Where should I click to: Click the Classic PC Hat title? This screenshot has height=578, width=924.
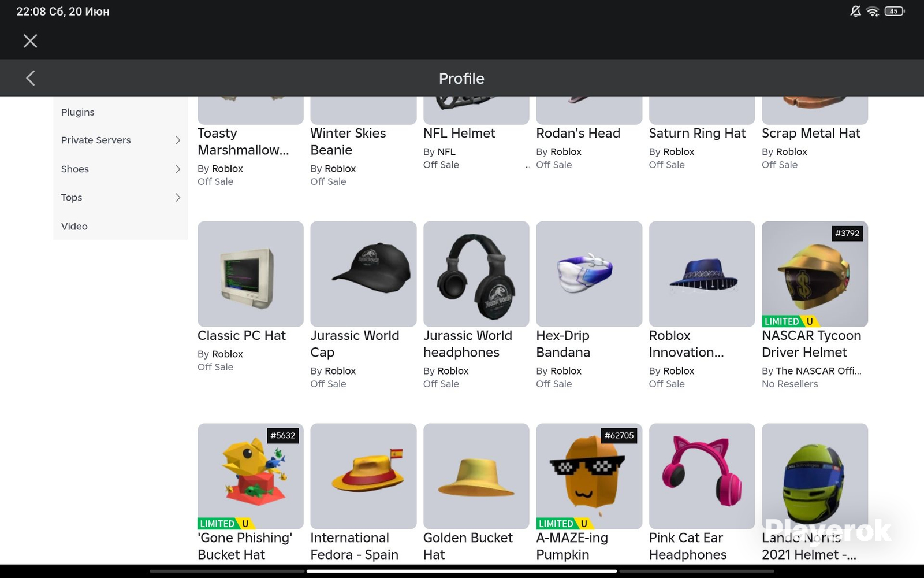click(x=241, y=336)
